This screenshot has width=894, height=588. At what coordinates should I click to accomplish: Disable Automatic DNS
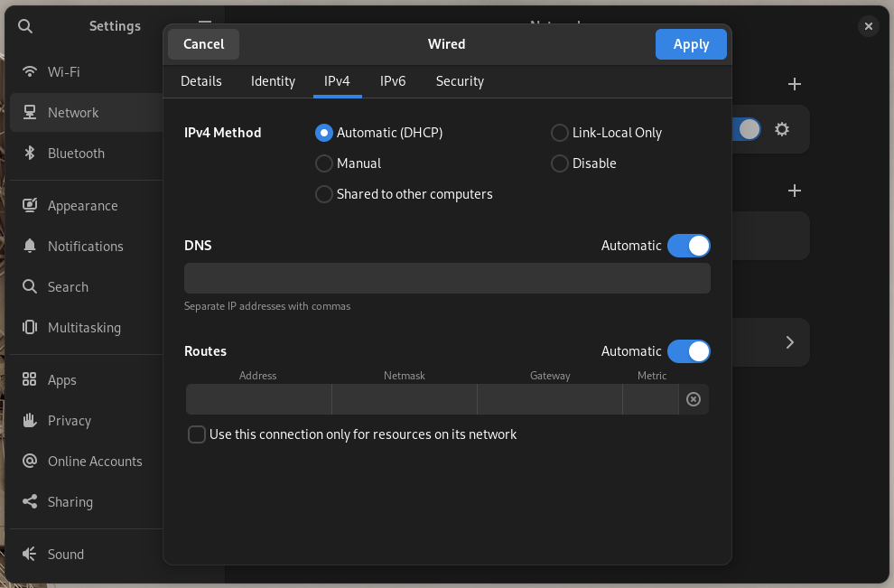(x=689, y=245)
